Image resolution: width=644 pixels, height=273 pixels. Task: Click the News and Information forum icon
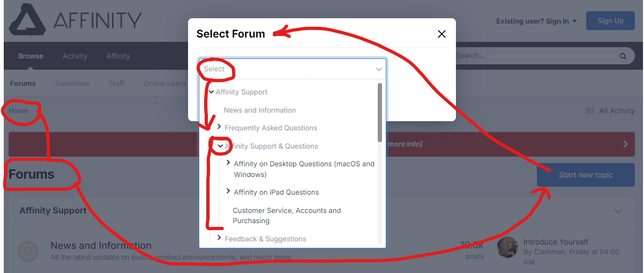click(x=27, y=250)
